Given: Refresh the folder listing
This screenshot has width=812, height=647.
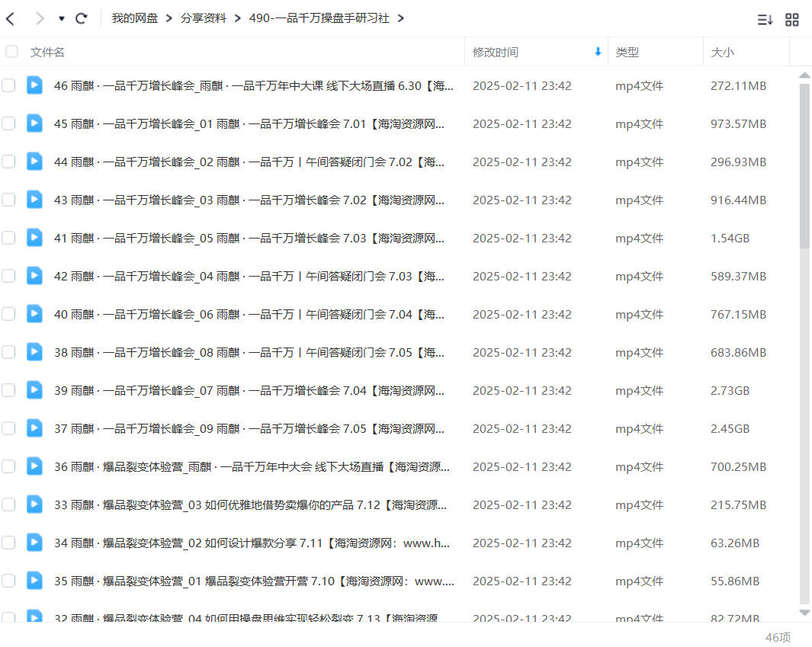Looking at the screenshot, I should [82, 19].
